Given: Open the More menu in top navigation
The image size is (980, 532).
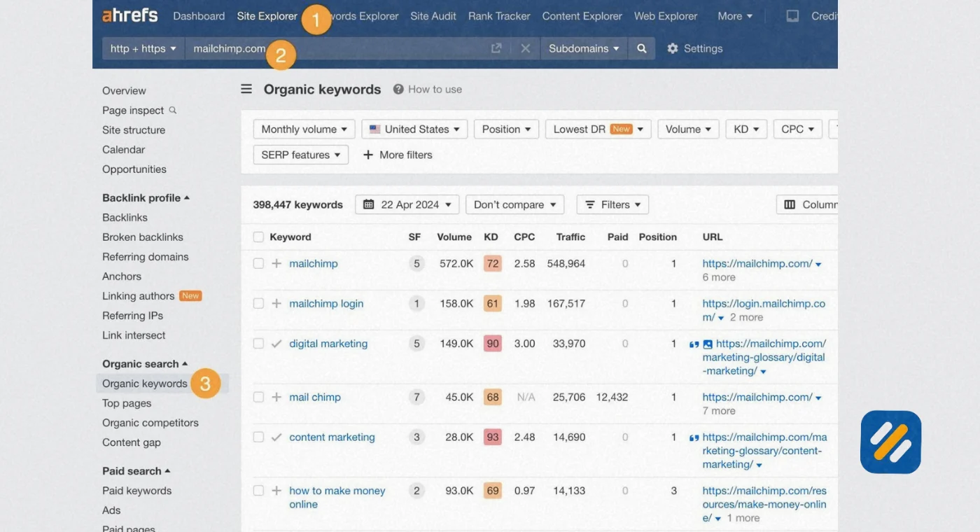Looking at the screenshot, I should click(735, 16).
